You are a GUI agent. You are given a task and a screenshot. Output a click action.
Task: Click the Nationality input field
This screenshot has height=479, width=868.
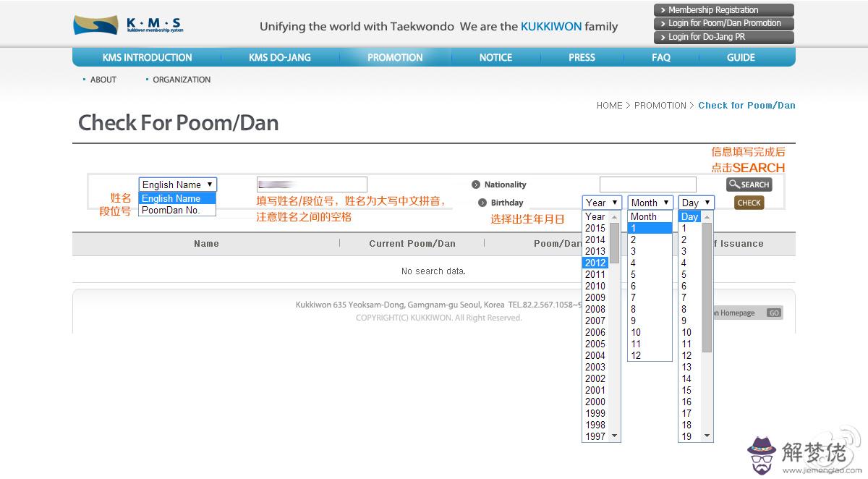(x=648, y=185)
